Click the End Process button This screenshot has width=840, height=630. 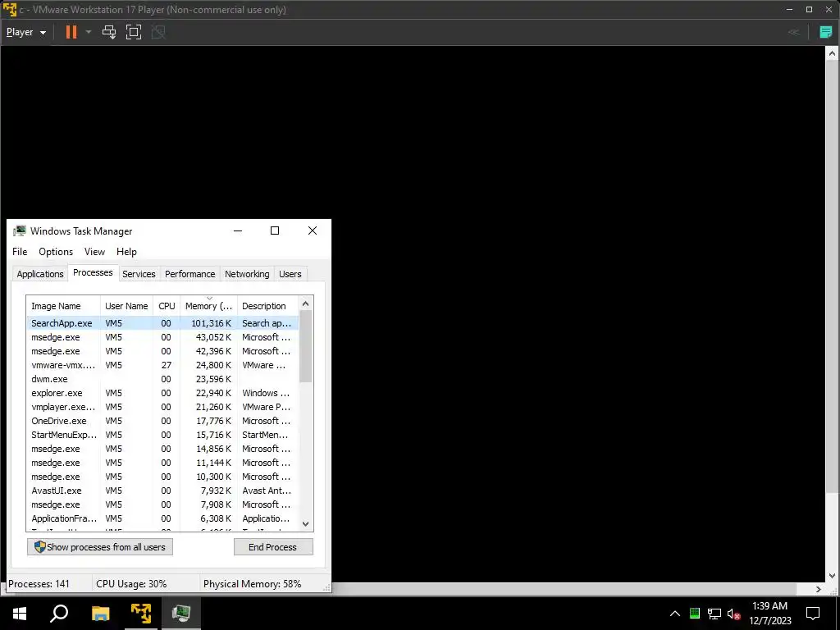coord(273,547)
